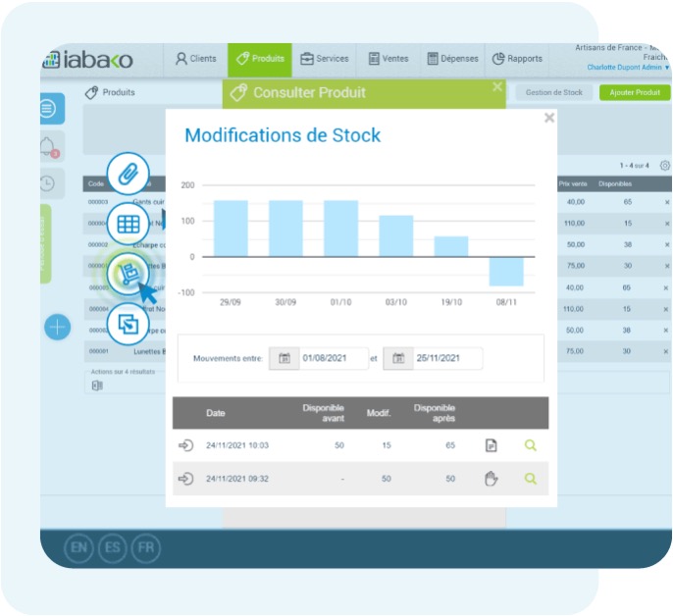Click the Date column header
673x616 pixels.
pyautogui.click(x=216, y=413)
